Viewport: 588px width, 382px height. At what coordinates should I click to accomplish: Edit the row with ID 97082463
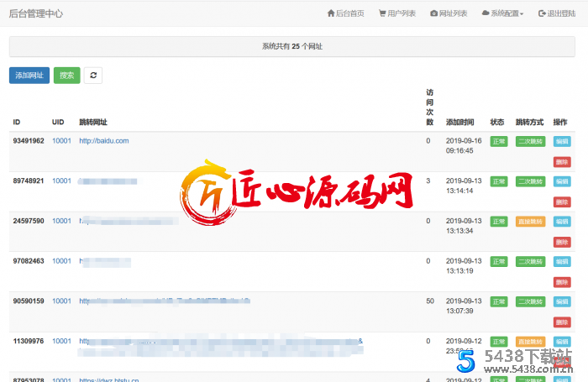tap(562, 262)
